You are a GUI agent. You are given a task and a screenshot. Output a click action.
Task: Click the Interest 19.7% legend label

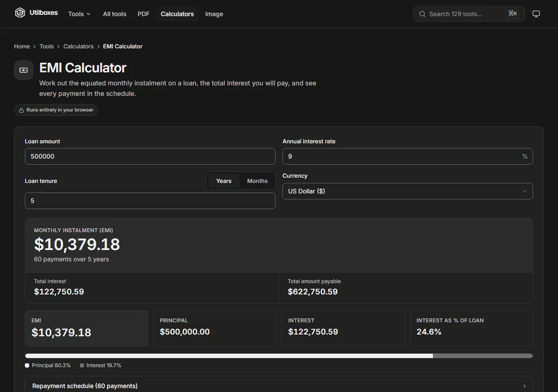point(104,365)
